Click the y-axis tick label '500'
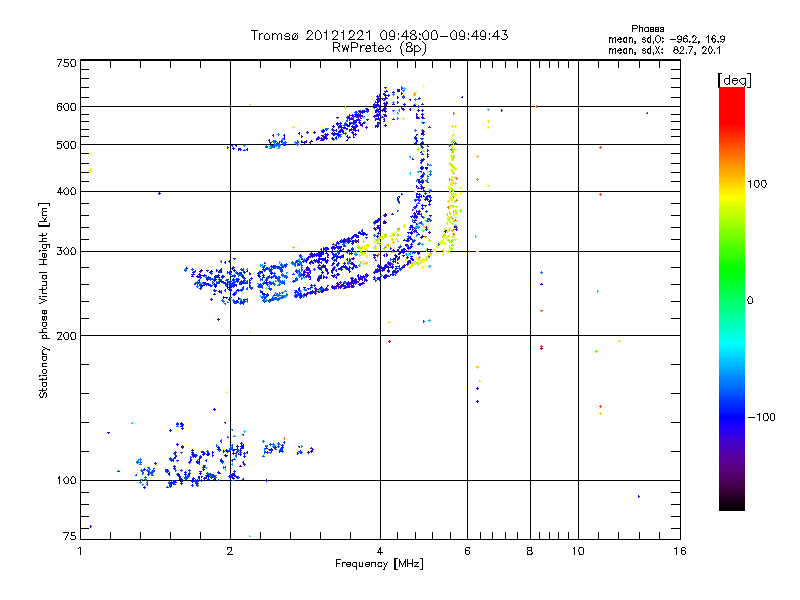This screenshot has height=600, width=800. click(x=66, y=145)
